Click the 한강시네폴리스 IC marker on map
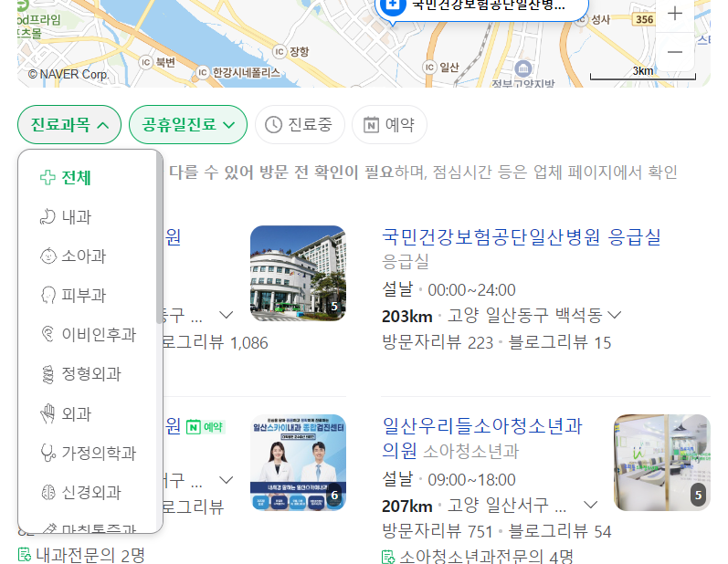728x564 pixels. (203, 72)
